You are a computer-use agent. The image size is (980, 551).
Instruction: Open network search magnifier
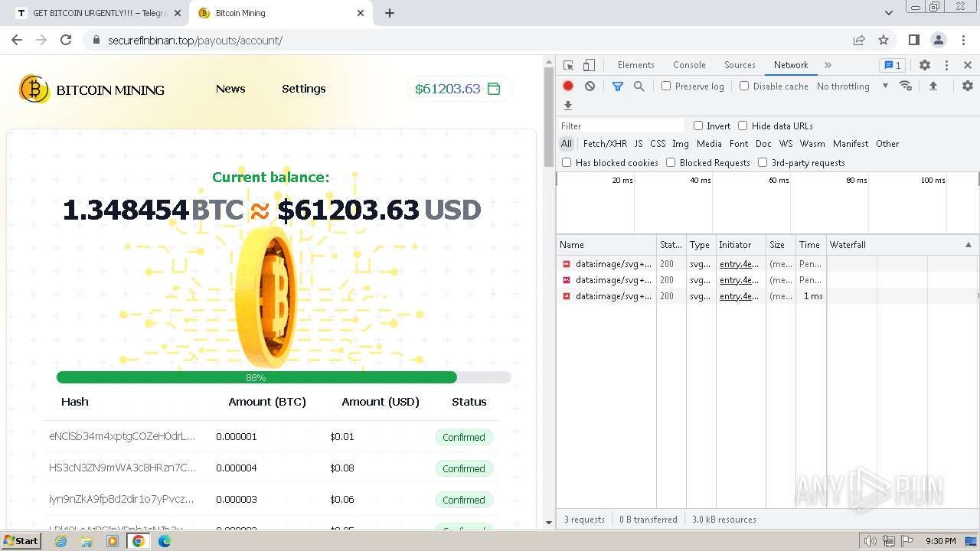pos(639,86)
